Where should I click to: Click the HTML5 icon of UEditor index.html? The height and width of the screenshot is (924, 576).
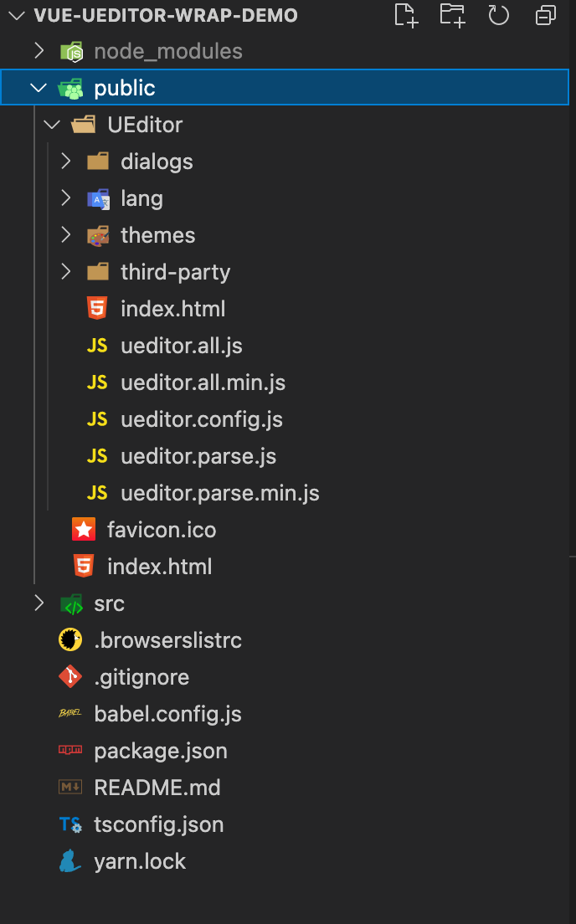point(97,308)
